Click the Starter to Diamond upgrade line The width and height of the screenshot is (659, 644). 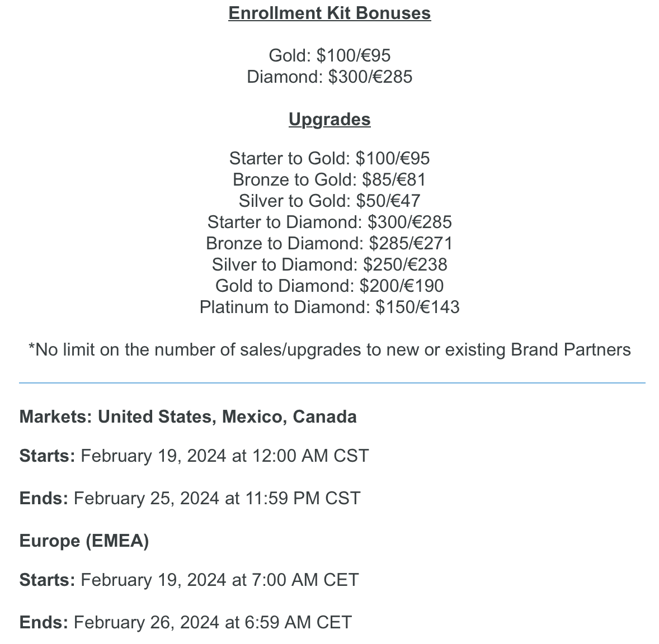coord(329,222)
